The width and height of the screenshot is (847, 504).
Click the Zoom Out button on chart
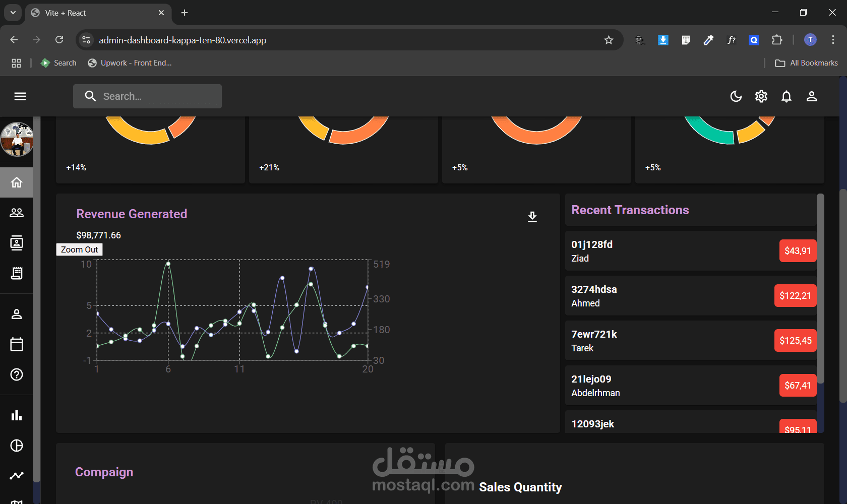coord(79,249)
